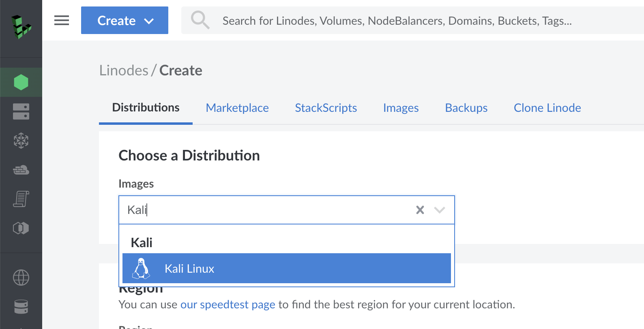
Task: Open Volumes from the sidebar drive icon
Action: pos(21,111)
